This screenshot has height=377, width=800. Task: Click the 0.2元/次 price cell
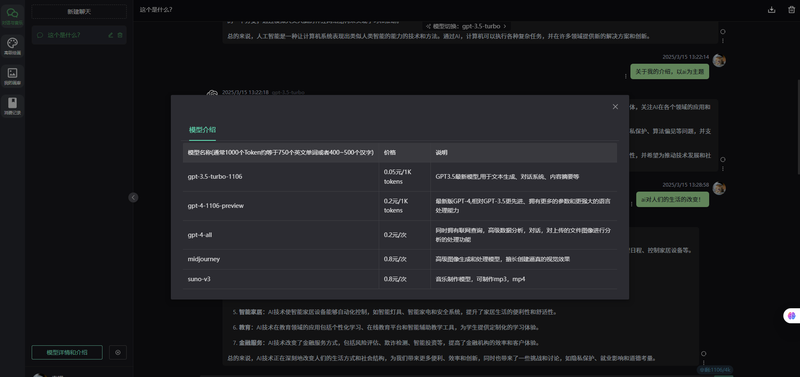pyautogui.click(x=405, y=235)
